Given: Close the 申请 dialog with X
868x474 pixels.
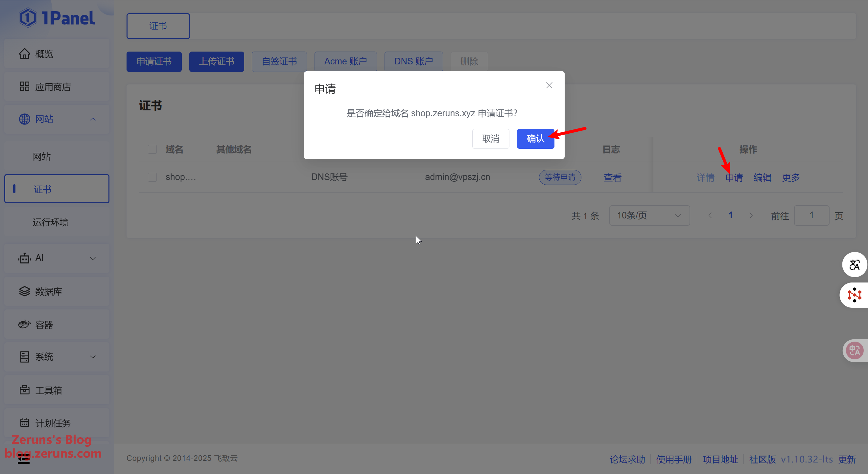Looking at the screenshot, I should coord(549,85).
